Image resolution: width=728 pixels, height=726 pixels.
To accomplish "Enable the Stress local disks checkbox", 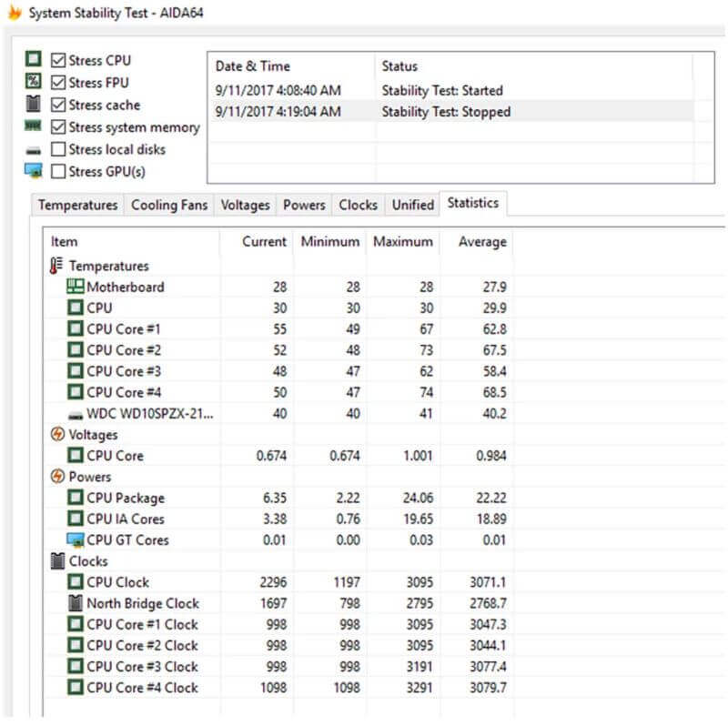I will pyautogui.click(x=58, y=149).
